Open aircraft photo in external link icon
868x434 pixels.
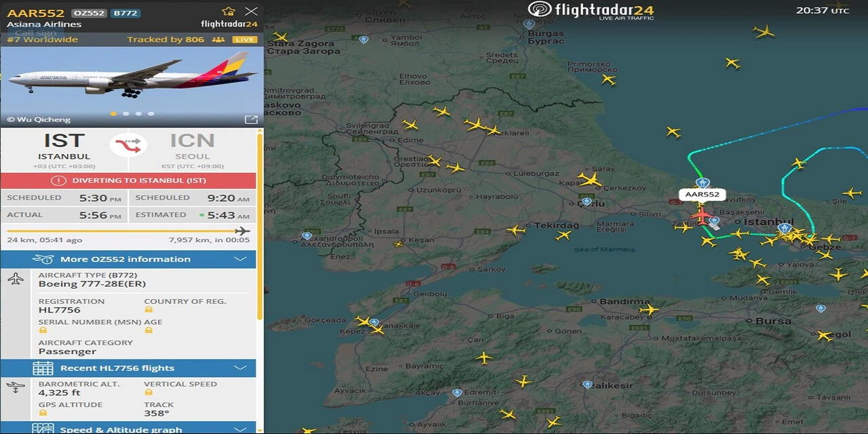pyautogui.click(x=251, y=119)
